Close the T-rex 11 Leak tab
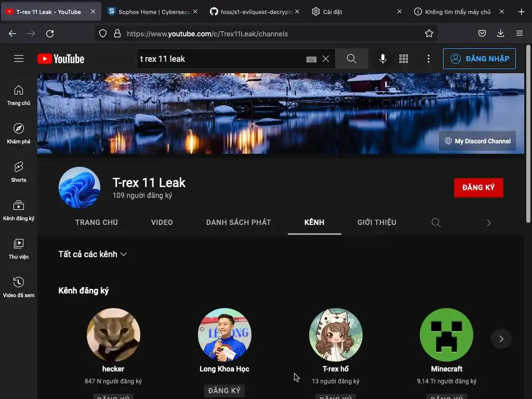This screenshot has width=532, height=399. point(93,11)
